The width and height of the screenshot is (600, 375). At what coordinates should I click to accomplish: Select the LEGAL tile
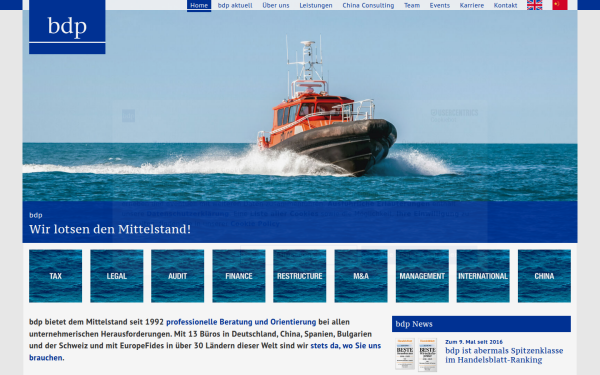(x=117, y=276)
